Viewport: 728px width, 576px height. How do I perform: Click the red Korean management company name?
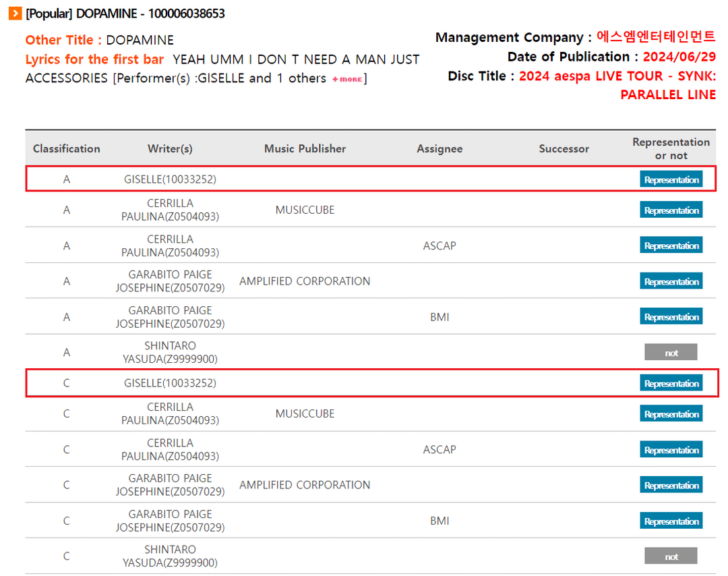coord(656,37)
